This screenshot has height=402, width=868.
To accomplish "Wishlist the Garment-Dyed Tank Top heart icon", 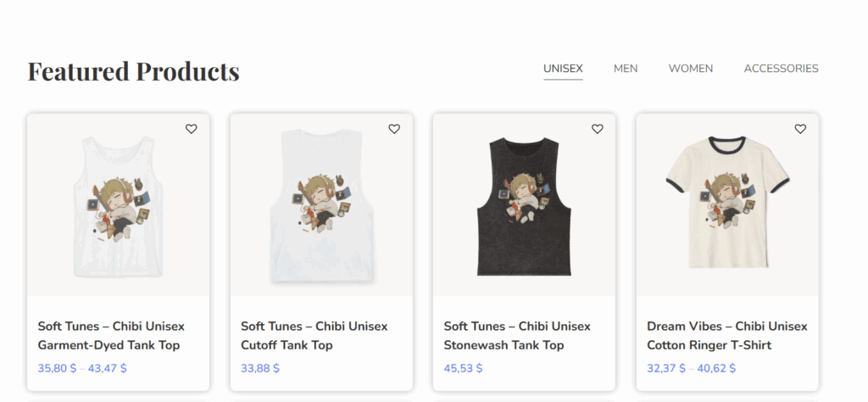I will (x=192, y=129).
